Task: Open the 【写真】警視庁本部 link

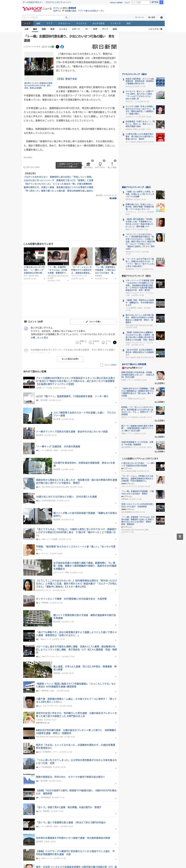Action: pyautogui.click(x=66, y=79)
